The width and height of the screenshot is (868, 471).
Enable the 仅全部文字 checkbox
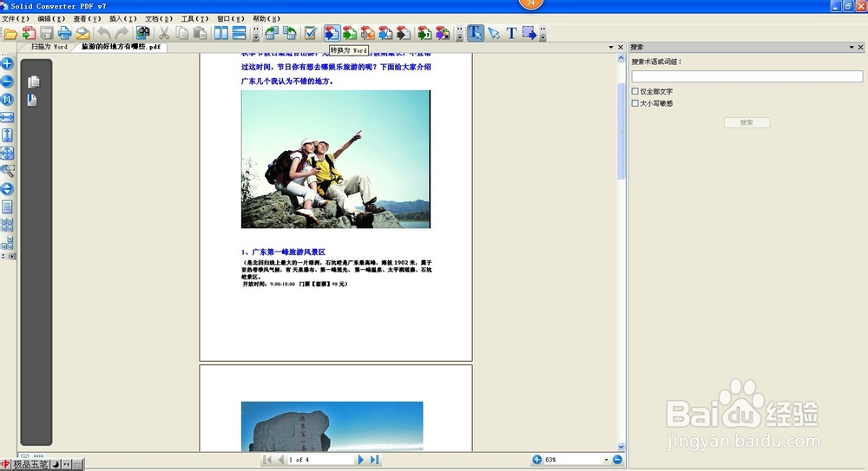(x=635, y=91)
